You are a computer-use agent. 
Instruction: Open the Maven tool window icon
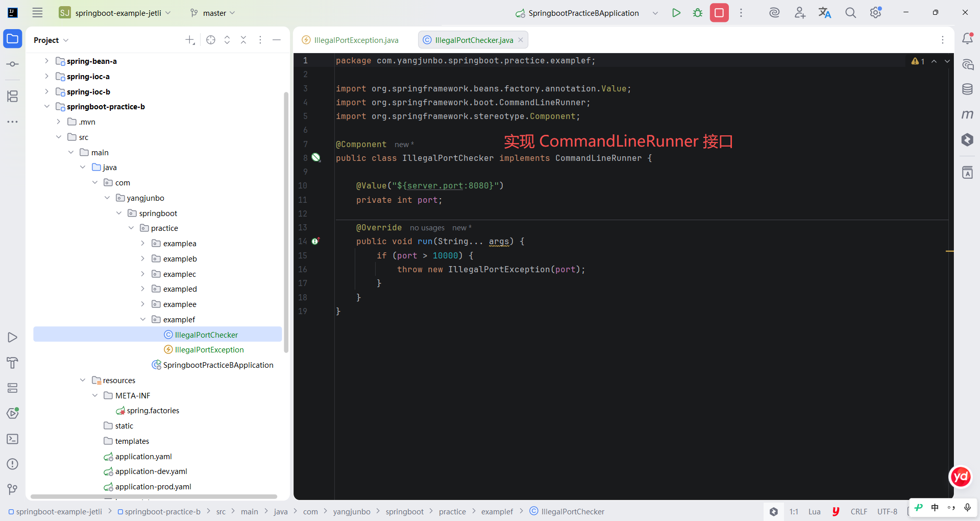967,114
